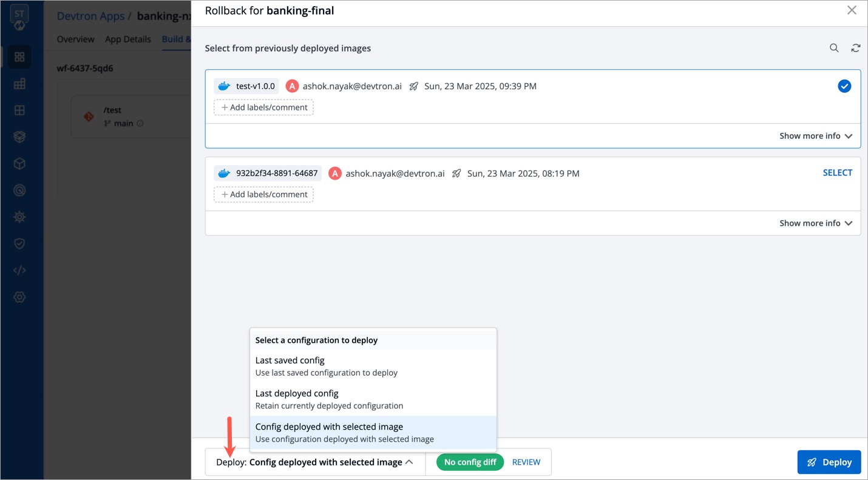The width and height of the screenshot is (868, 480).
Task: Open the Applications grid icon in sidebar
Action: (x=19, y=57)
